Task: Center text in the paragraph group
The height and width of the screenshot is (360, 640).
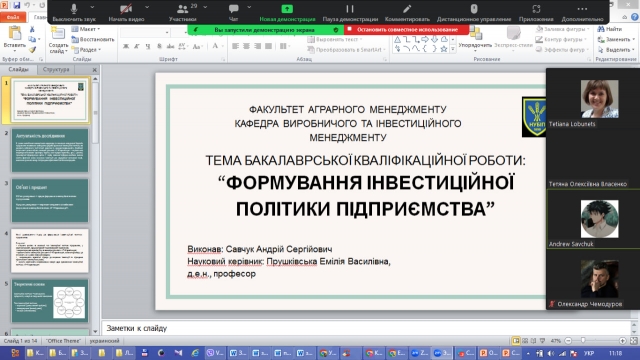Action: [x=247, y=46]
